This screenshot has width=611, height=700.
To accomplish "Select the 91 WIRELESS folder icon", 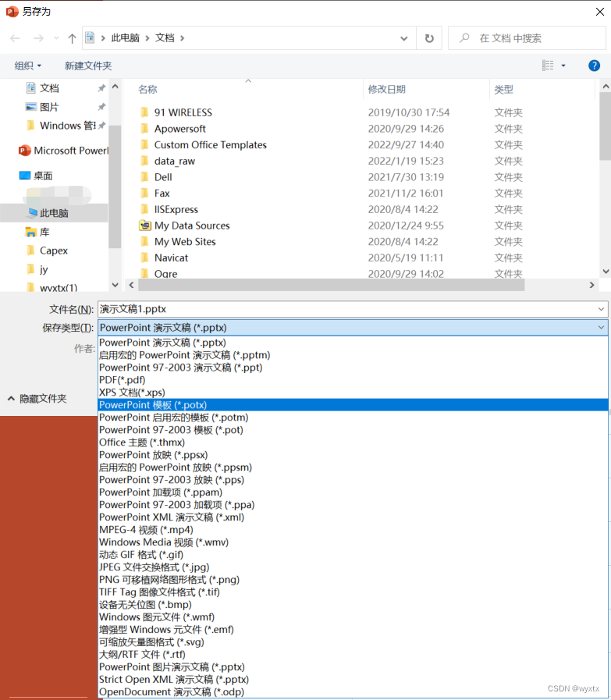I will [144, 112].
